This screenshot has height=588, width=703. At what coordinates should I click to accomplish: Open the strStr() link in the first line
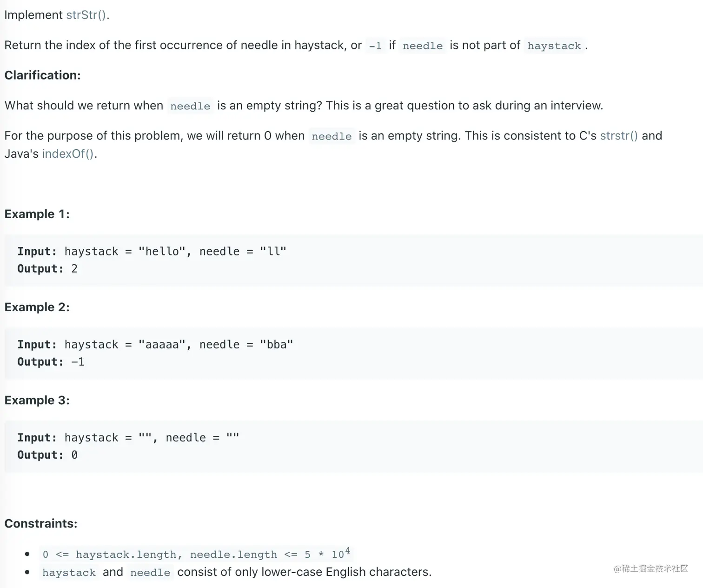pyautogui.click(x=86, y=15)
